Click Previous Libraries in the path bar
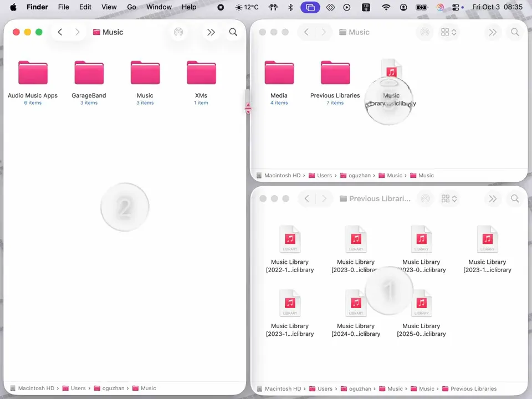532x399 pixels. (x=473, y=388)
